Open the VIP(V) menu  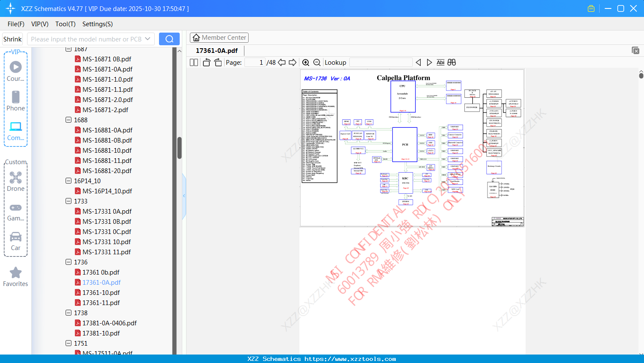[40, 24]
